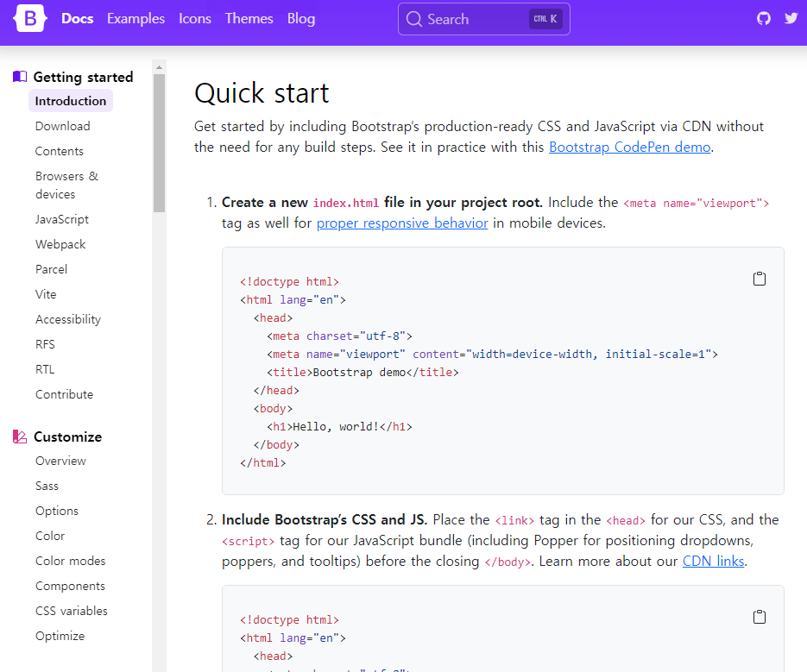The height and width of the screenshot is (672, 807).
Task: Click the CTRL K shortcut badge
Action: (x=545, y=19)
